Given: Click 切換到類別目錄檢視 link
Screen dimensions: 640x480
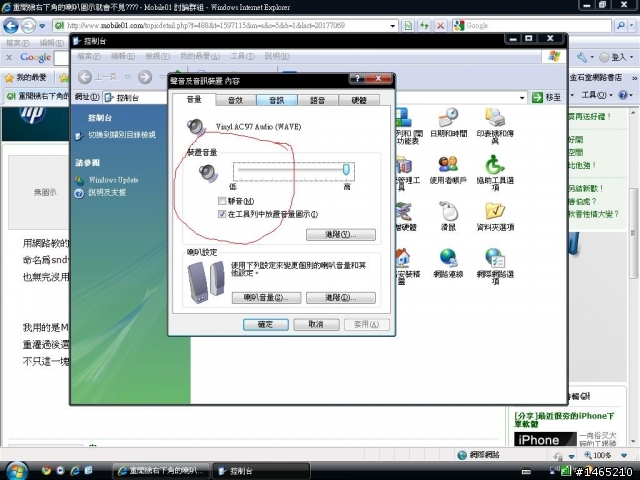Looking at the screenshot, I should click(122, 135).
